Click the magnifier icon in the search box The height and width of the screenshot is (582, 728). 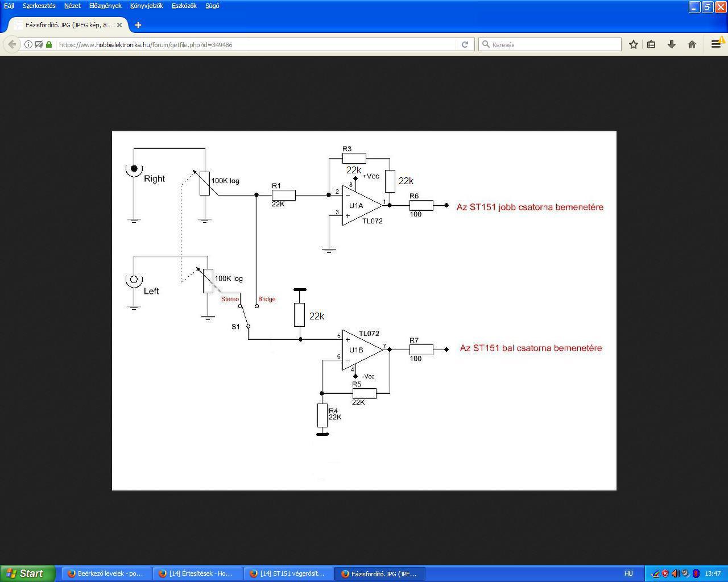pyautogui.click(x=486, y=44)
